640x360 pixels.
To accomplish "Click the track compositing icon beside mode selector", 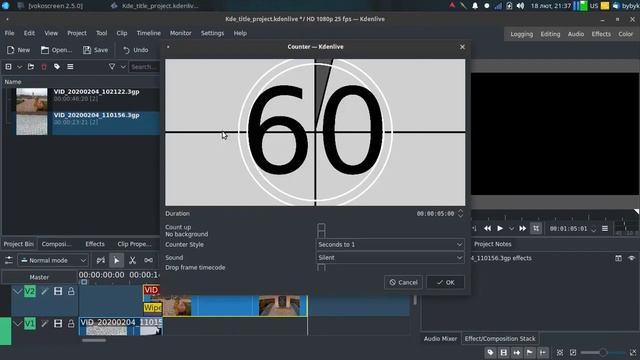I will (101, 260).
